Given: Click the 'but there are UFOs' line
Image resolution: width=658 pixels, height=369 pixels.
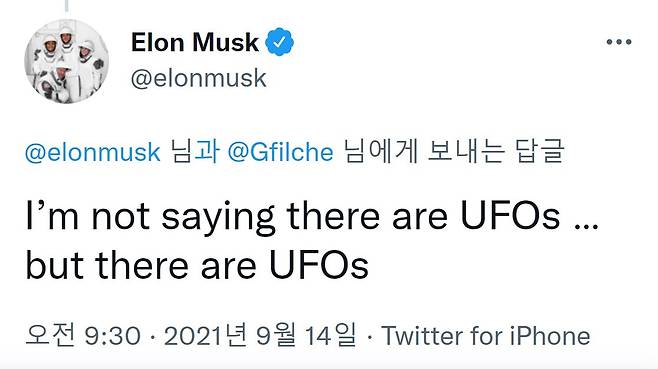Looking at the screenshot, I should click(197, 266).
